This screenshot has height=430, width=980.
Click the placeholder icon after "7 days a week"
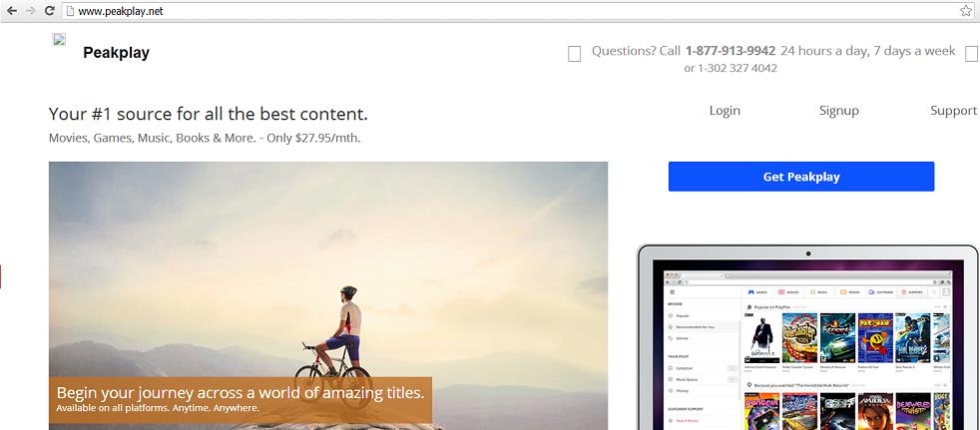(971, 54)
